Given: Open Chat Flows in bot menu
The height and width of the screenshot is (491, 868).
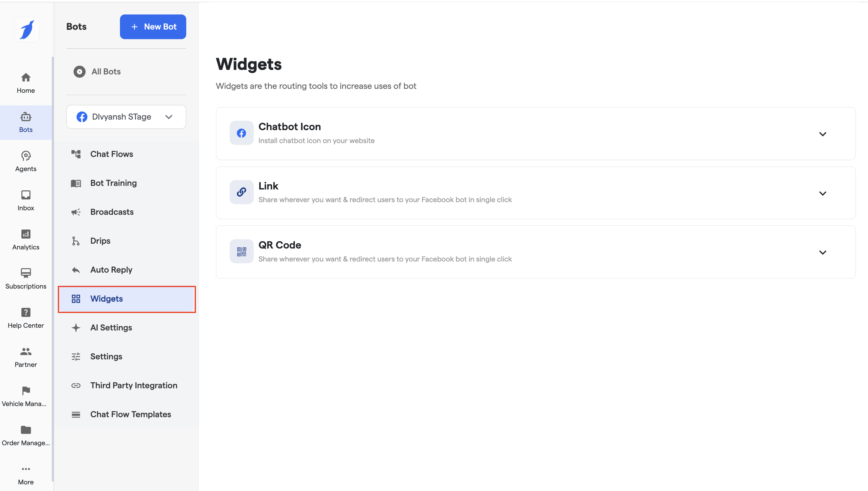Looking at the screenshot, I should 112,154.
